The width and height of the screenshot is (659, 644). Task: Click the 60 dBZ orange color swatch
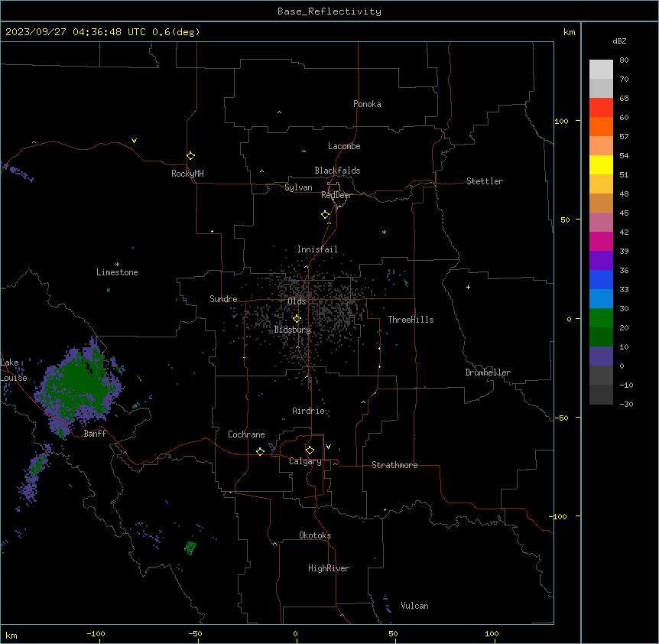pos(601,126)
